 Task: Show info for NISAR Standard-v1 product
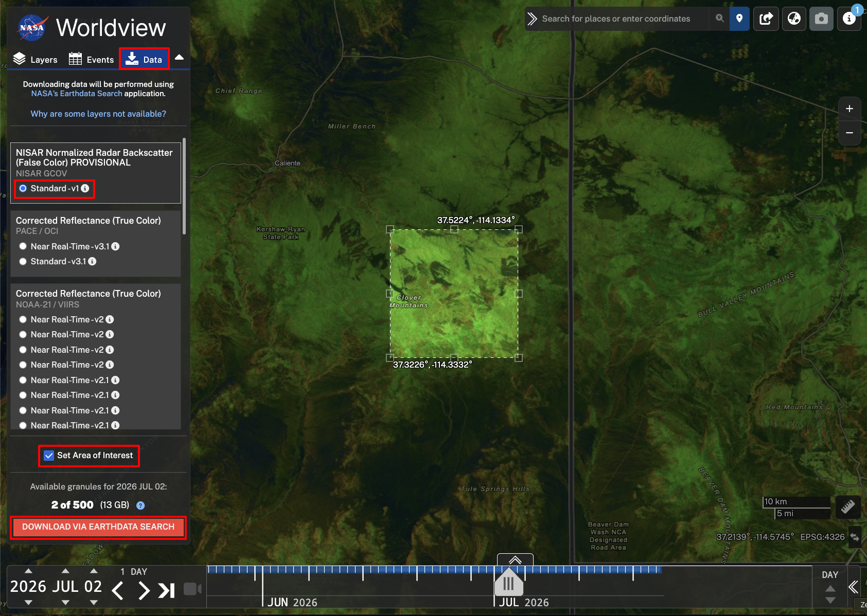(85, 188)
